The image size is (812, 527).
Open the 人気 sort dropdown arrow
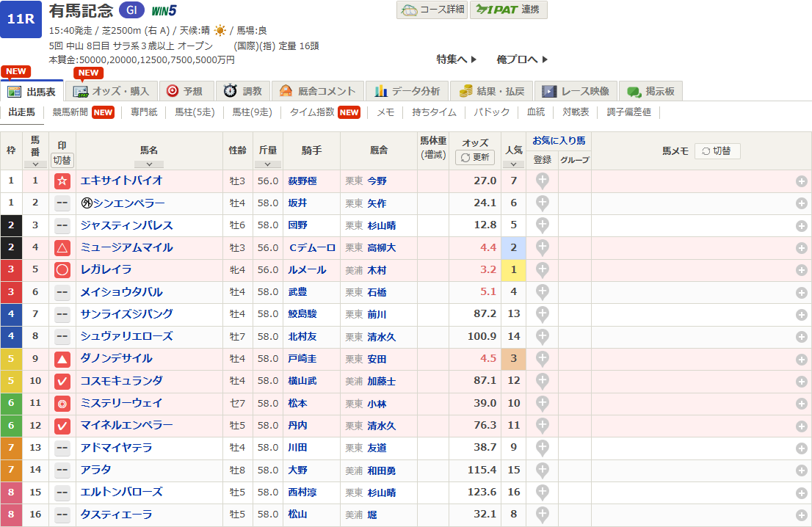click(513, 164)
